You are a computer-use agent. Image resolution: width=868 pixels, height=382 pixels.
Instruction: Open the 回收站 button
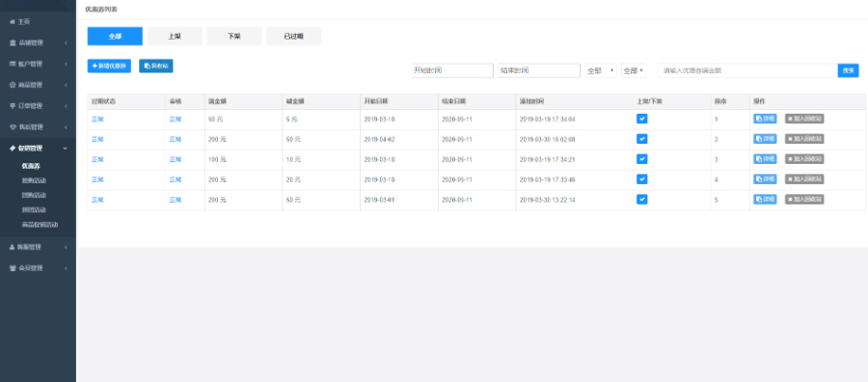[x=156, y=66]
